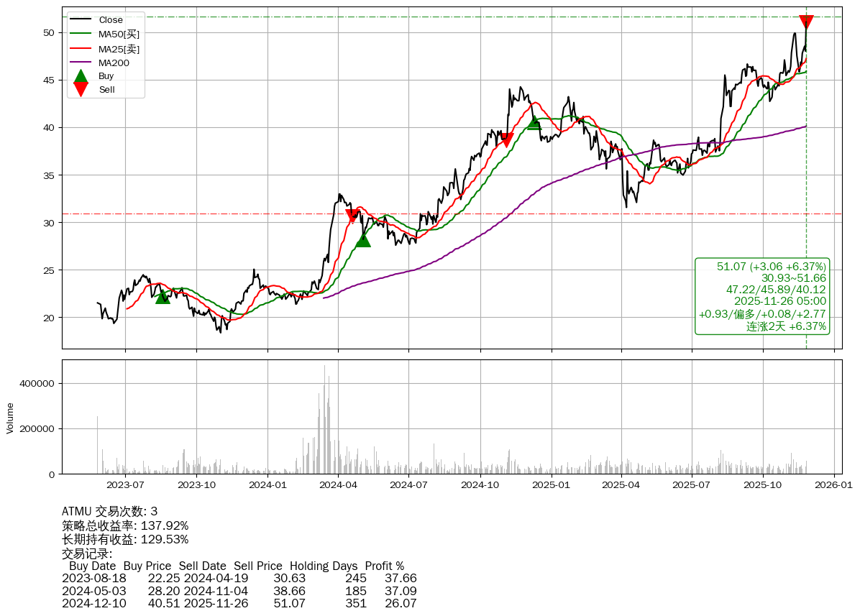
Task: Click the red Sell triangle in legend
Action: click(x=81, y=90)
